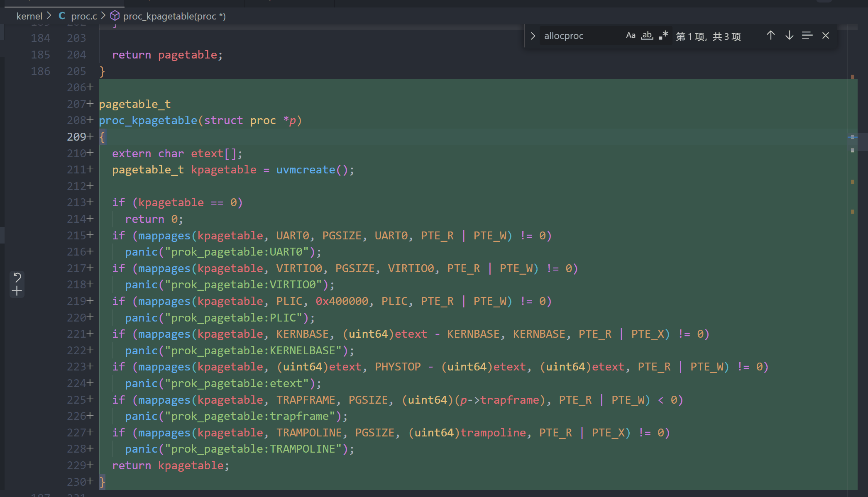Toggle Match Whole Word (ab) option
This screenshot has height=497, width=868.
tap(647, 36)
